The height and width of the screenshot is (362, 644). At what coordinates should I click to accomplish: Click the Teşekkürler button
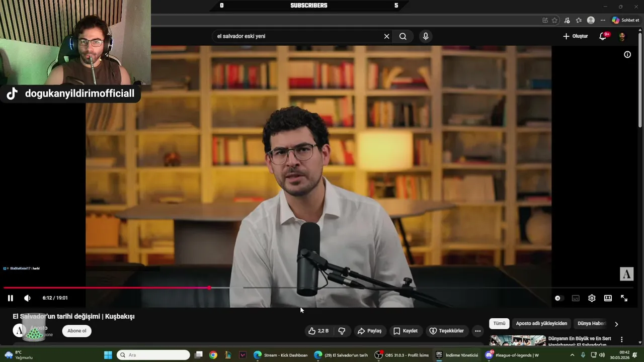[446, 331]
